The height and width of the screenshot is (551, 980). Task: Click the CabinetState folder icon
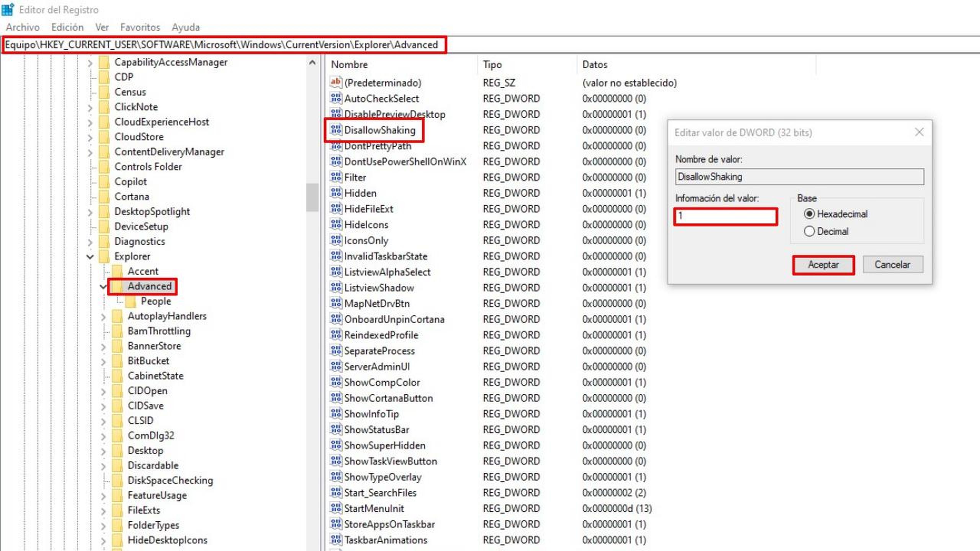(117, 376)
